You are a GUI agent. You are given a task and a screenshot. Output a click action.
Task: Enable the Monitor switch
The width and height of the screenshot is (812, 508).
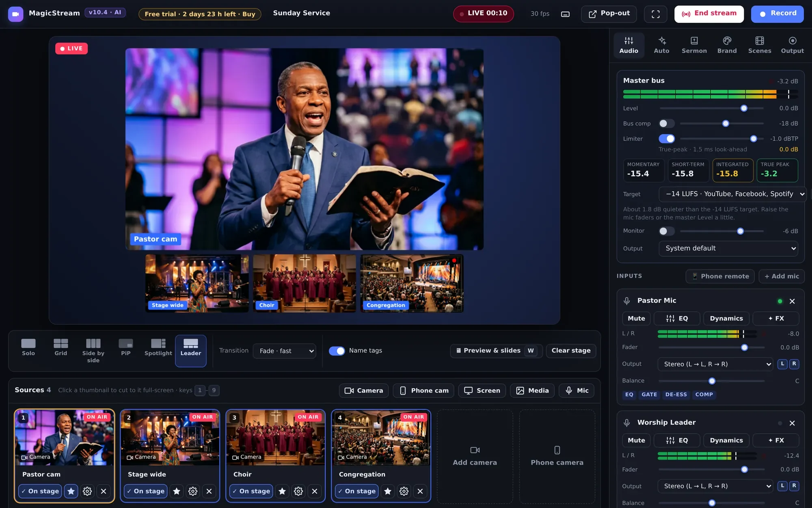click(667, 231)
